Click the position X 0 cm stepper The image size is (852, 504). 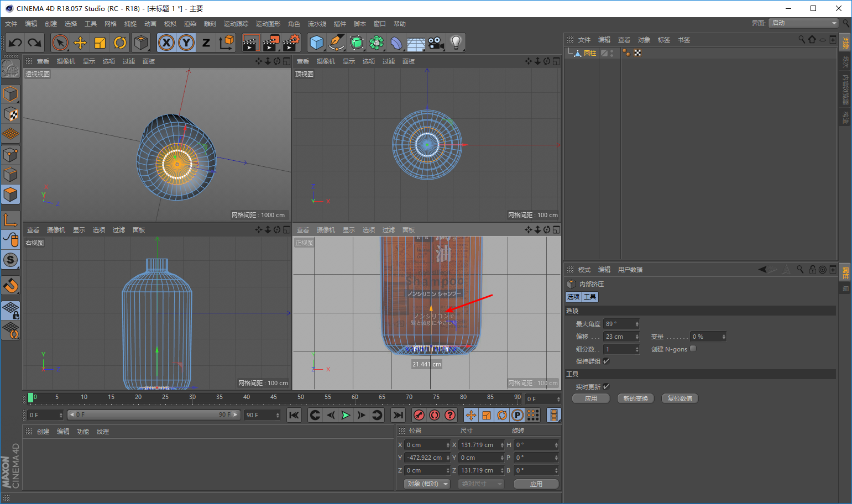[x=448, y=445]
